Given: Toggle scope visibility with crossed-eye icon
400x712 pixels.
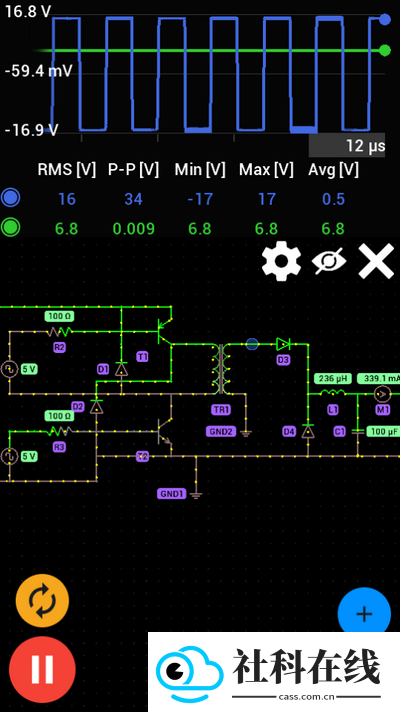Looking at the screenshot, I should tap(329, 261).
